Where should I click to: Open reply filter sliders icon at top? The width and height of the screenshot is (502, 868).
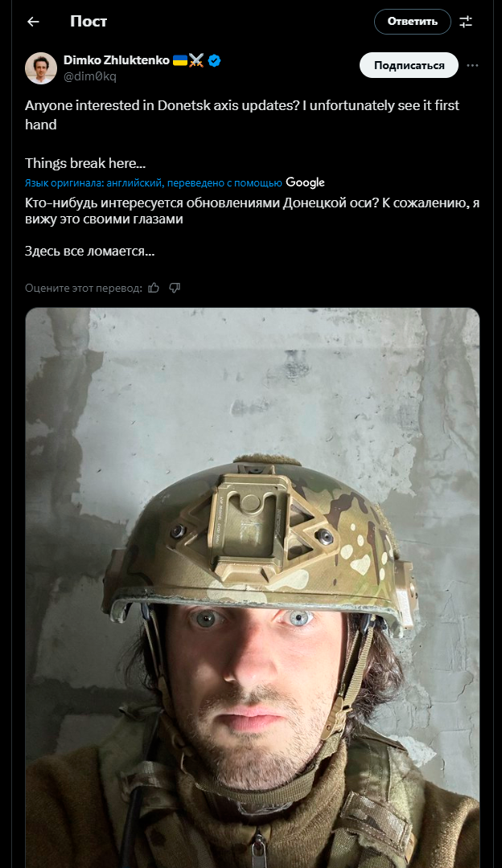[466, 22]
